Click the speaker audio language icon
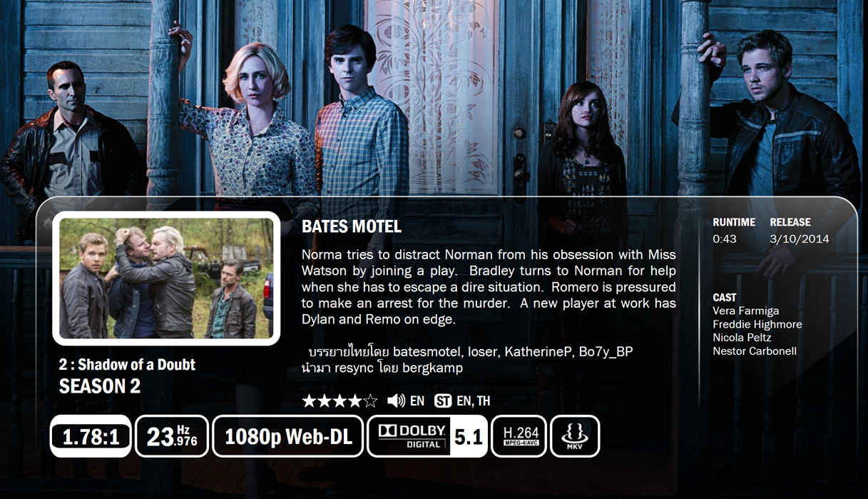Screen dimensions: 868x499 (396, 400)
